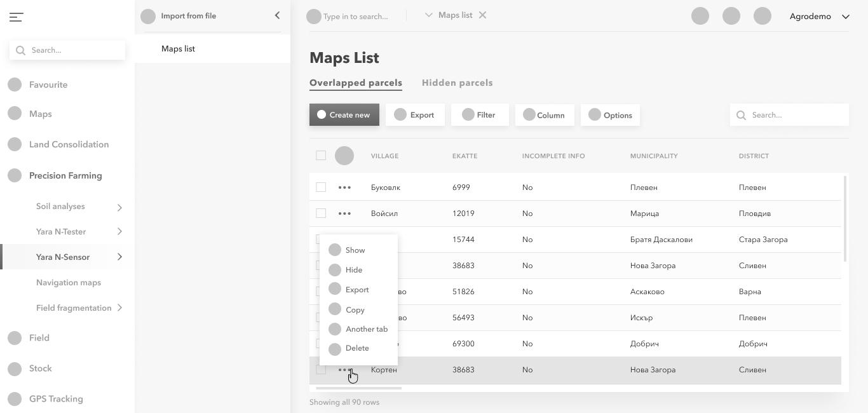
Task: Toggle the select-all checkbox in table header
Action: coord(321,156)
